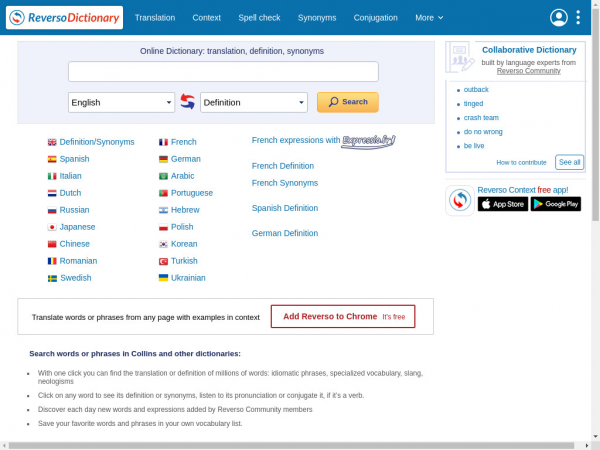This screenshot has height=450, width=600.
Task: Click the vertical scrollbar thumb
Action: (x=595, y=115)
